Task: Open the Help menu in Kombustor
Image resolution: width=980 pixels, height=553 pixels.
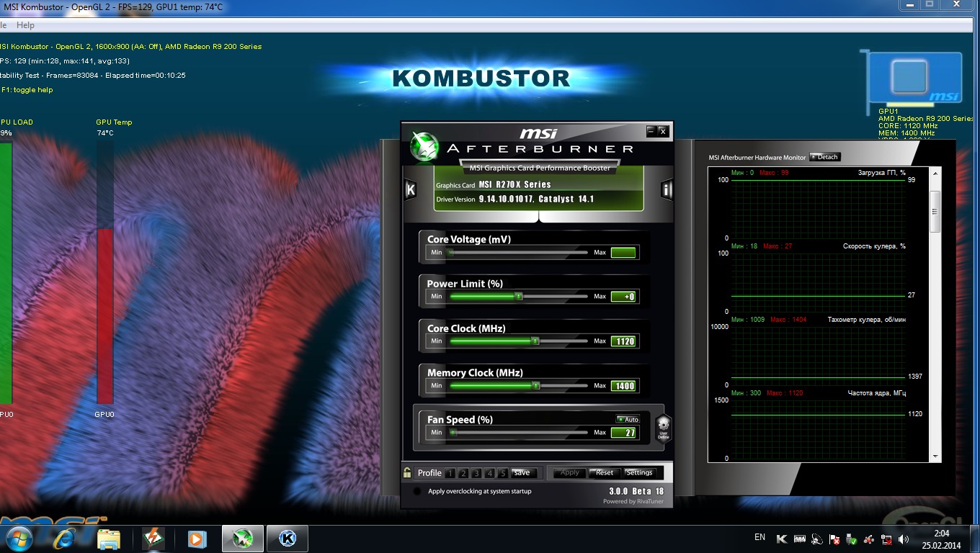Action: (x=25, y=25)
